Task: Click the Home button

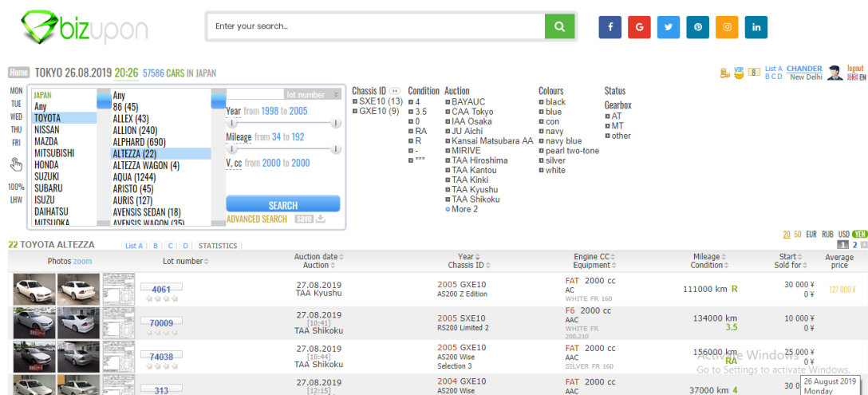Action: (19, 73)
